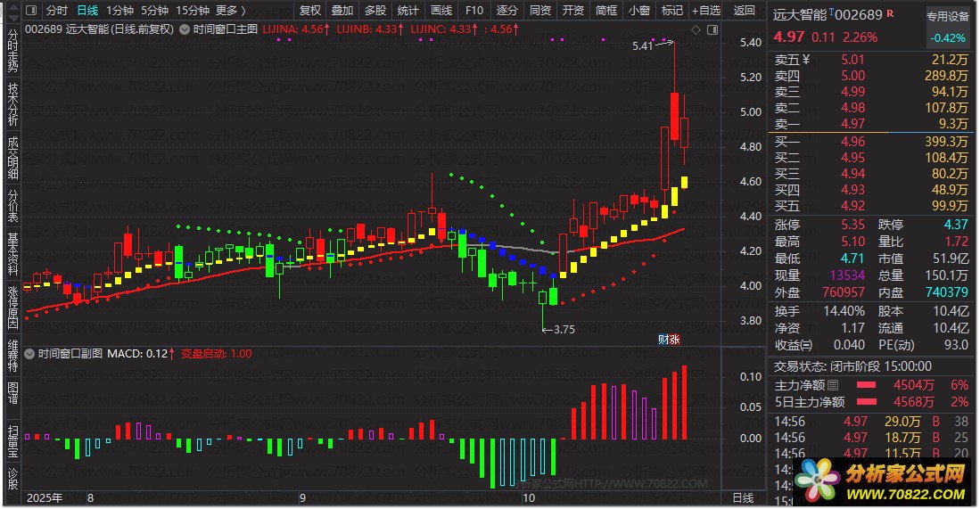The width and height of the screenshot is (980, 509).
Task: Click the 同资 toolbar button
Action: (x=540, y=11)
